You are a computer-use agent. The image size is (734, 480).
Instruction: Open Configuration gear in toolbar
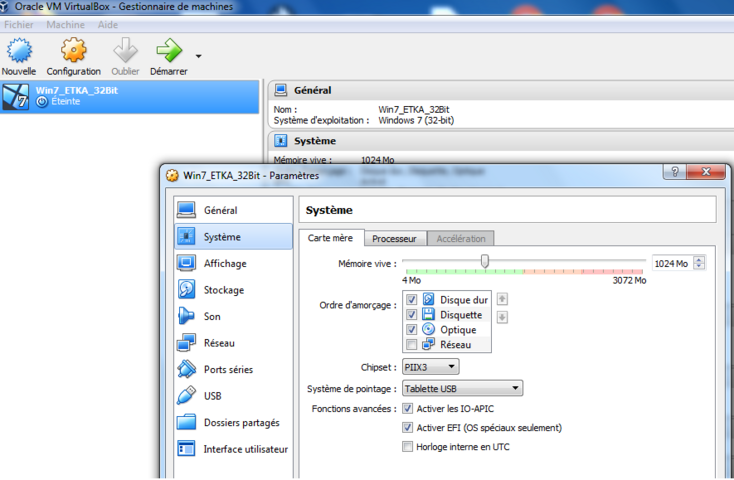click(73, 50)
